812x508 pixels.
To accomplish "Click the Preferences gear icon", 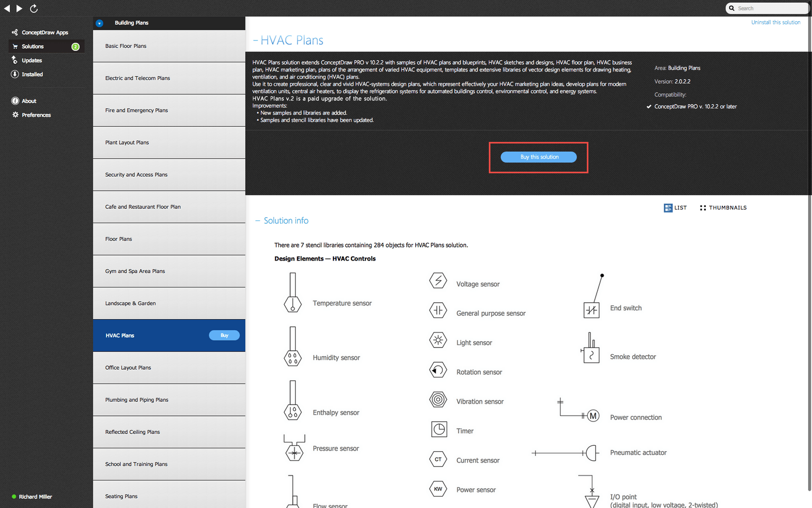I will coord(15,115).
